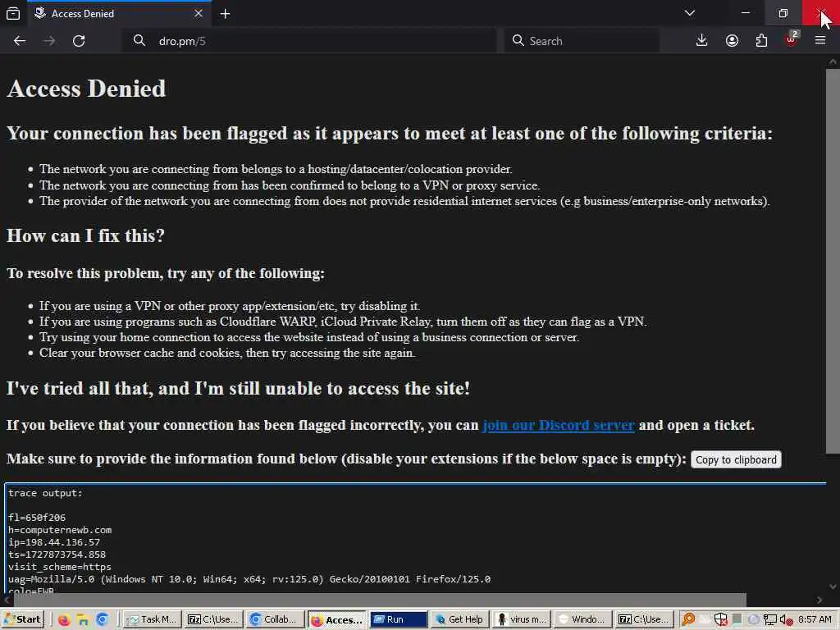Switch to Windo... taskbar window

point(583,619)
